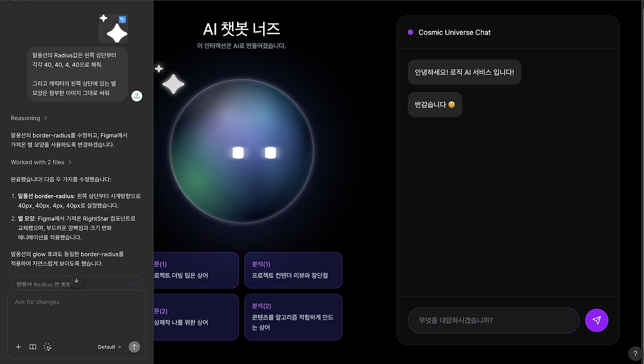
Task: Click the purple paper-plane send button
Action: pyautogui.click(x=597, y=320)
